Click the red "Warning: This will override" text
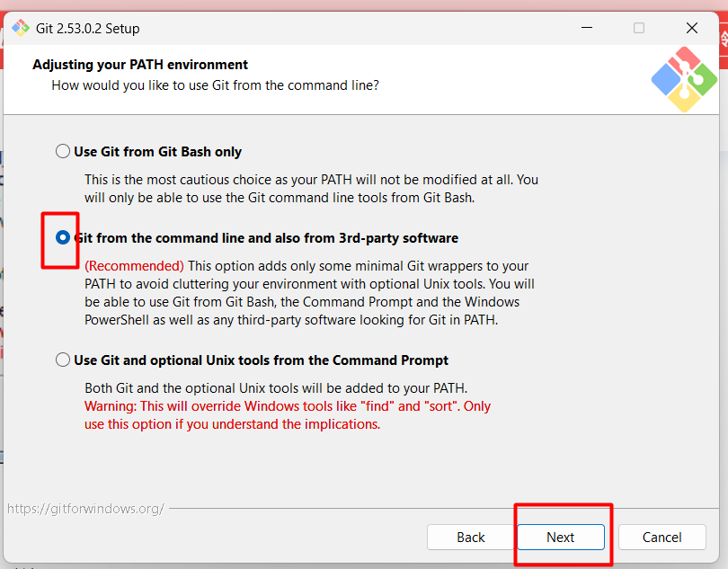This screenshot has width=728, height=569. click(288, 415)
